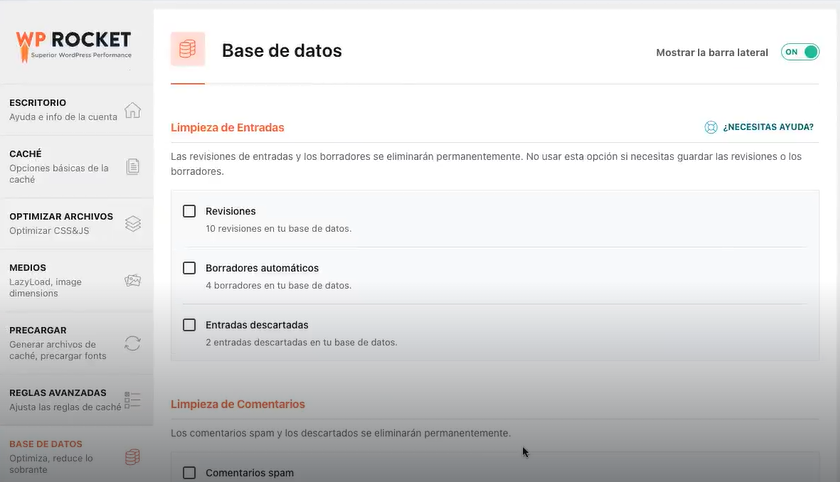840x482 pixels.
Task: Open the ESCRITORIO menu item
Action: tap(77, 110)
